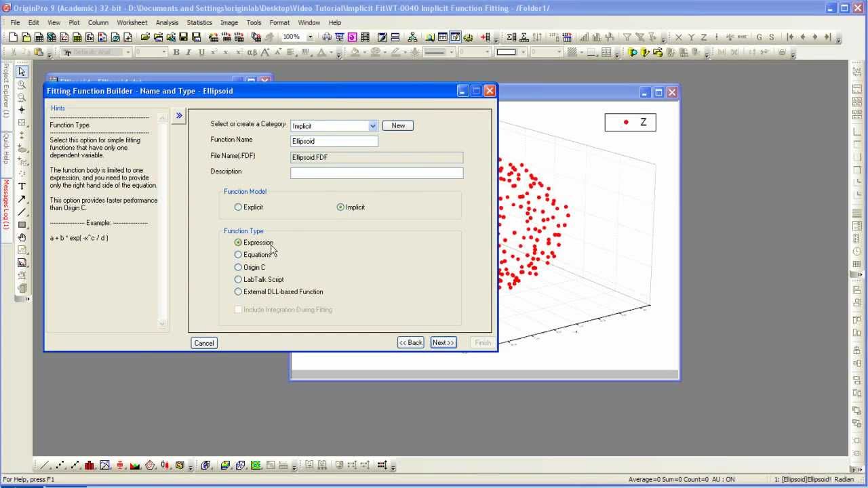Click the Underline formatting icon
The image size is (868, 488).
(201, 52)
